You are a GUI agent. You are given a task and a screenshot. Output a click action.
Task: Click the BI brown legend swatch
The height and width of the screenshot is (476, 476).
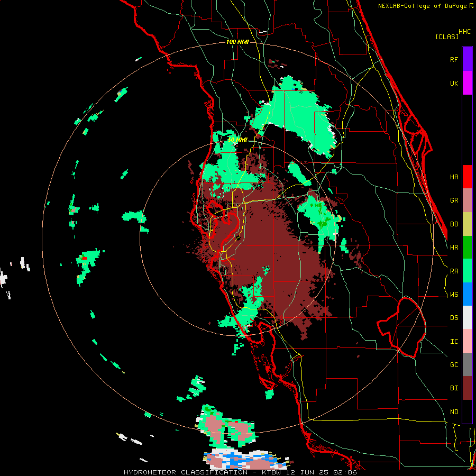467,388
